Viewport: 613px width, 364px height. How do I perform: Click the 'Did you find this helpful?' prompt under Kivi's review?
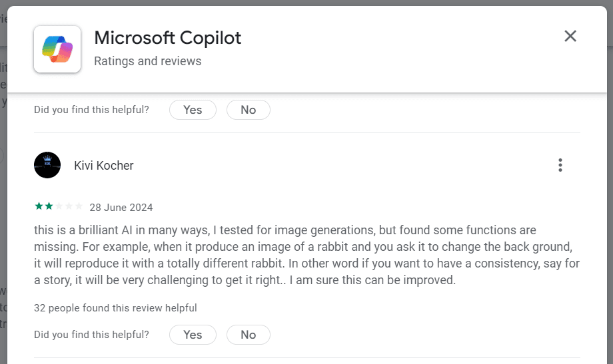pyautogui.click(x=91, y=335)
